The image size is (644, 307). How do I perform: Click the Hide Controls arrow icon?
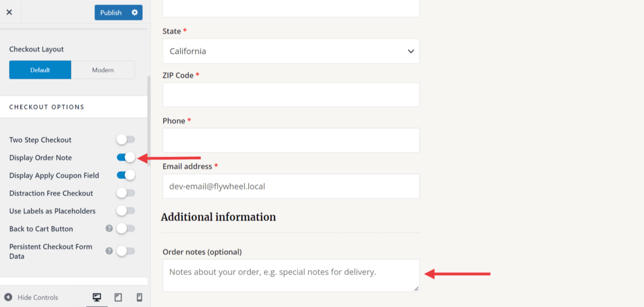click(8, 297)
